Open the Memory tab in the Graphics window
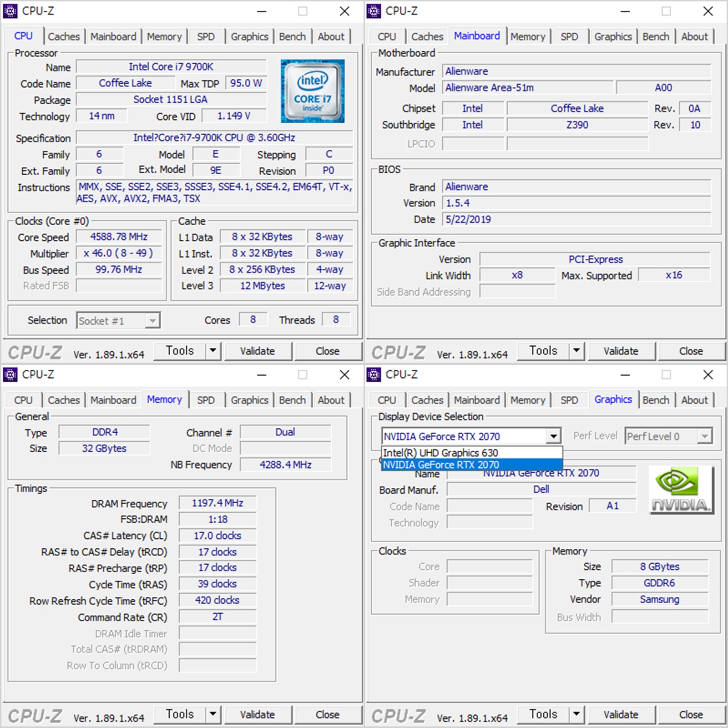728x728 pixels. [x=528, y=400]
